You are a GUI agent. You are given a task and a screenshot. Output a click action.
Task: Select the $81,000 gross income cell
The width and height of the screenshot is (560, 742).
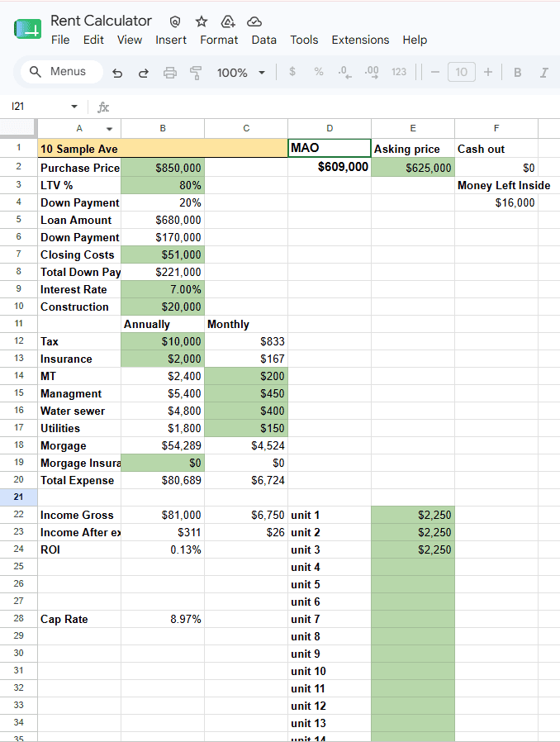click(163, 515)
